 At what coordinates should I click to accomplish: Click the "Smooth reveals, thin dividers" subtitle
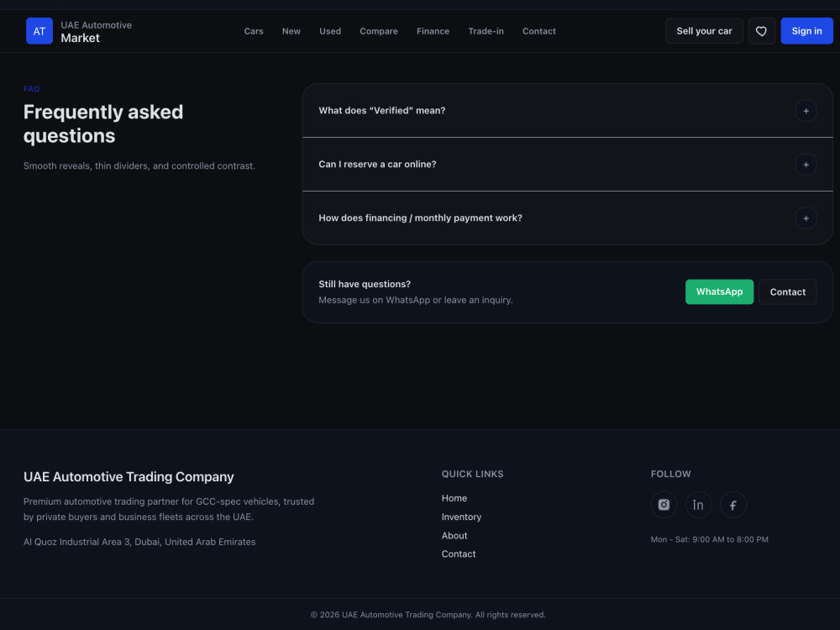pos(139,166)
